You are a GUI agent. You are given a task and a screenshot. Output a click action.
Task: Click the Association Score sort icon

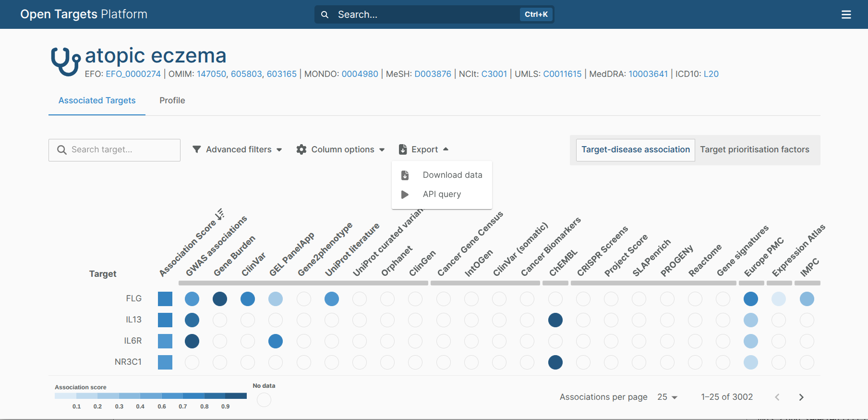click(219, 214)
